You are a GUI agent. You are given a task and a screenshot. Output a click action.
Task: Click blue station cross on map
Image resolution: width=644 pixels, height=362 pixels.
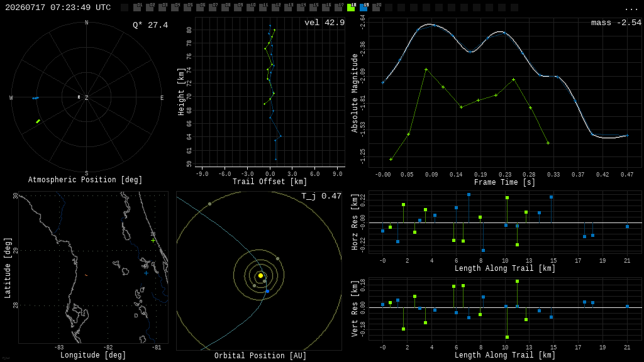coord(146,273)
